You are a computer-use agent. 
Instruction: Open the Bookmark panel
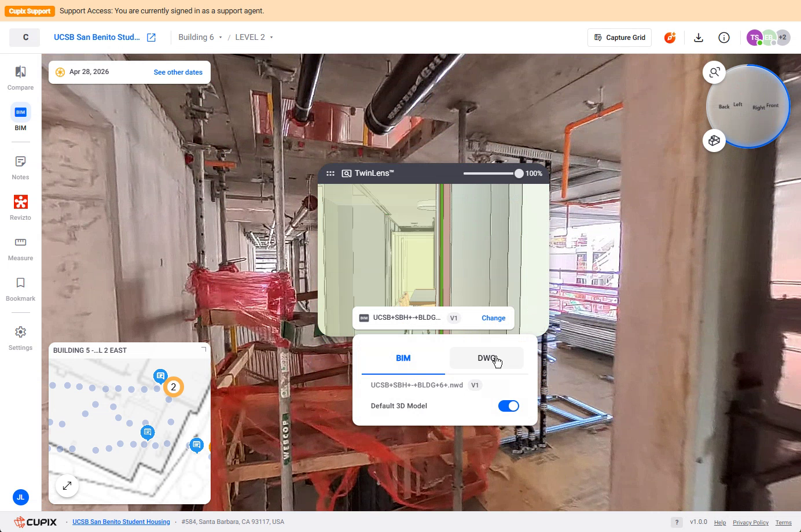pos(20,289)
